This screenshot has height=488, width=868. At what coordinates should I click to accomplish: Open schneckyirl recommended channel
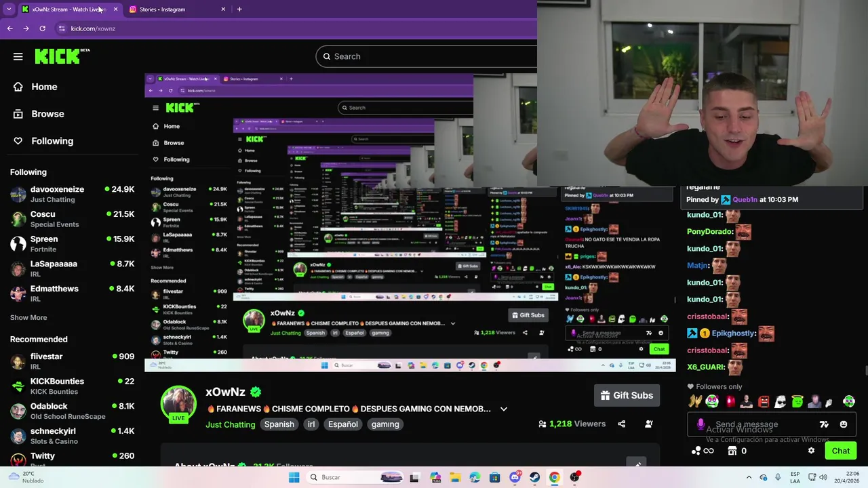[72, 436]
